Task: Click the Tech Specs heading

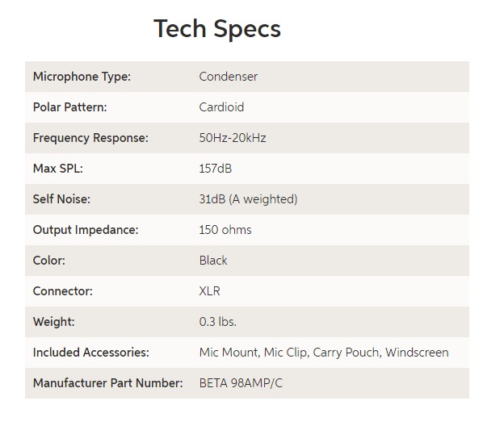Action: tap(217, 29)
